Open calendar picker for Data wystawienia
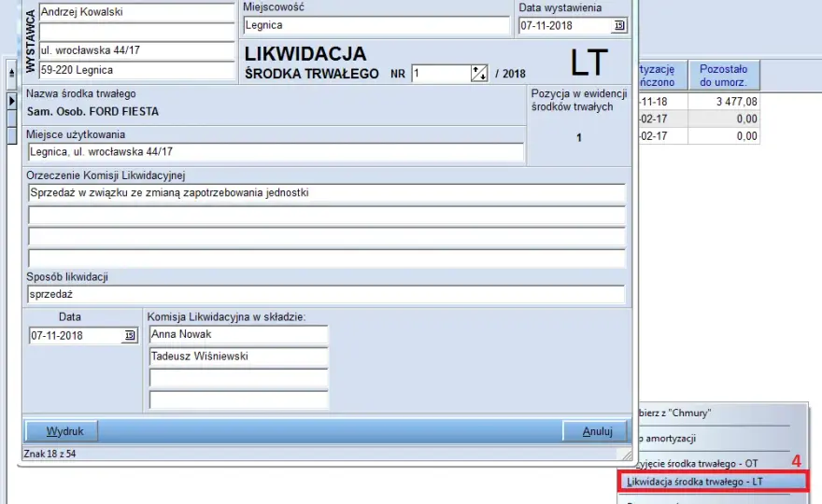Screen dimensions: 822x504 click(x=618, y=25)
